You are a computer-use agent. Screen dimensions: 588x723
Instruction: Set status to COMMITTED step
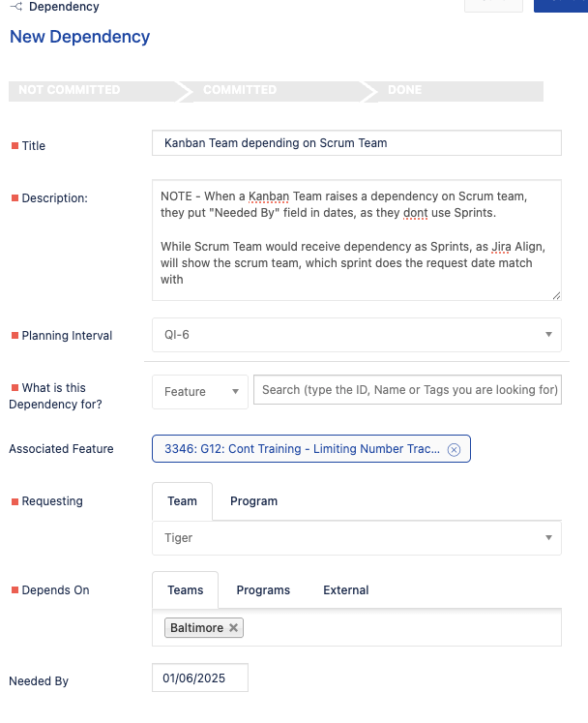click(x=277, y=90)
